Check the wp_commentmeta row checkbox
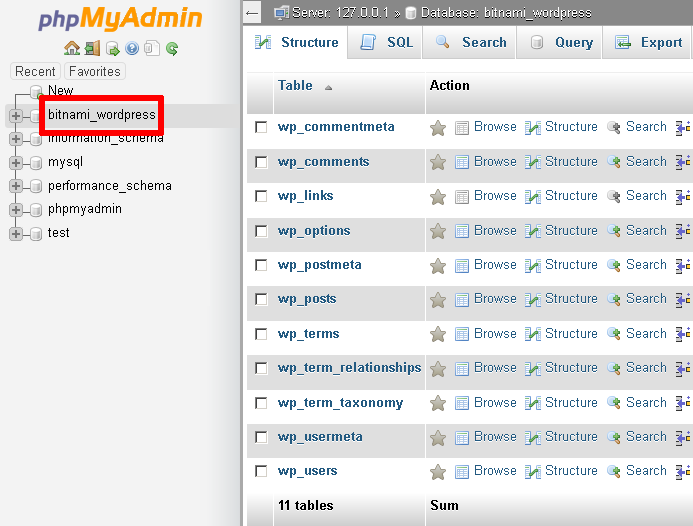 (261, 127)
